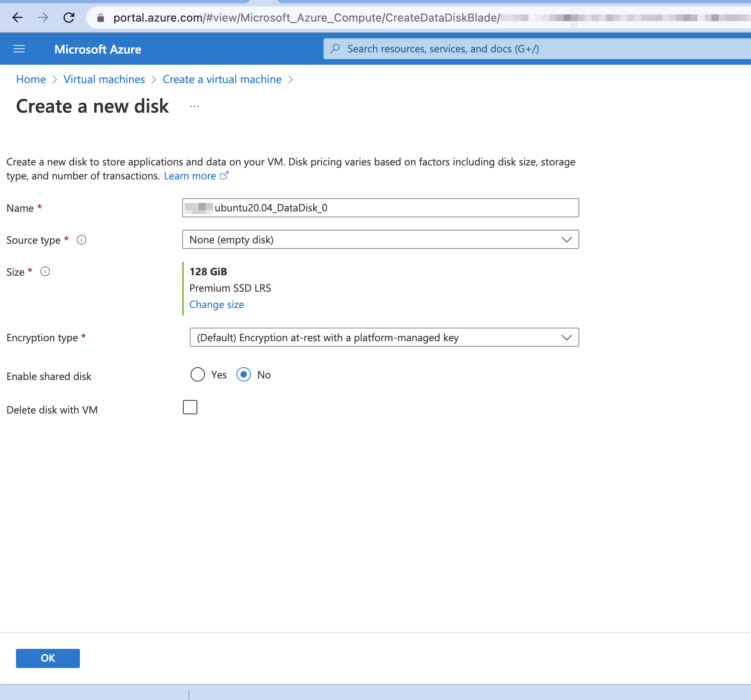The width and height of the screenshot is (751, 700).
Task: Go forward using the browser forward arrow
Action: pos(43,18)
